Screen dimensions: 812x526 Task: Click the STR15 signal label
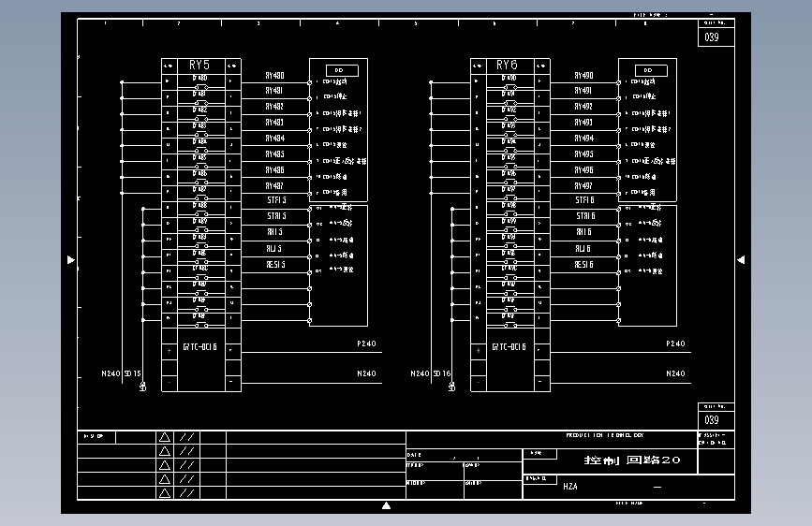pyautogui.click(x=276, y=216)
